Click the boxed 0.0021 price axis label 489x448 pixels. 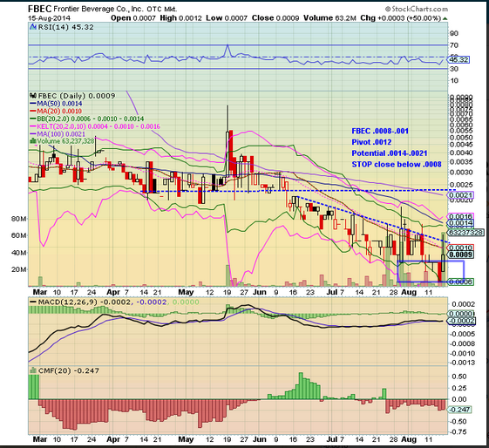click(x=460, y=195)
